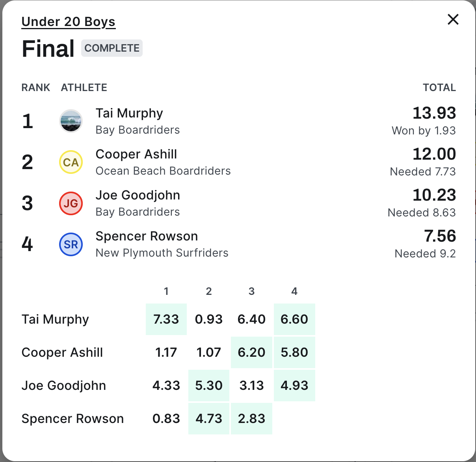
Task: Select Tai Murphy in the rankings list
Action: (x=129, y=113)
